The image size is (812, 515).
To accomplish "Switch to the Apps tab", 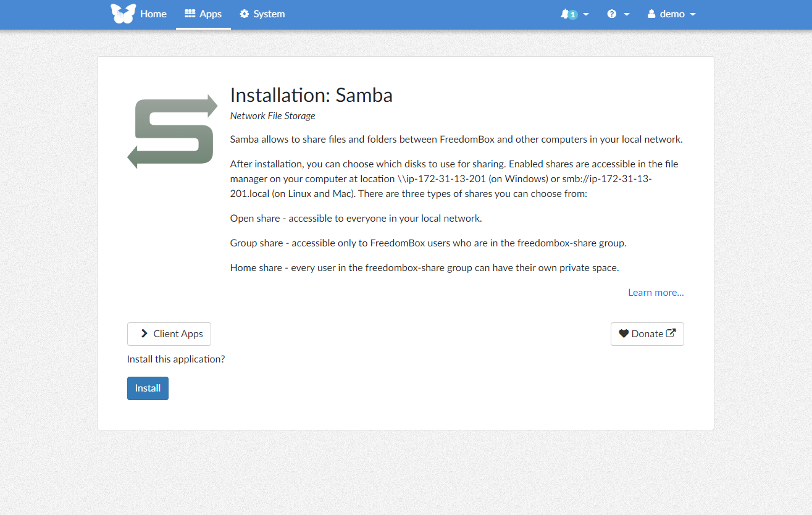I will pos(203,14).
